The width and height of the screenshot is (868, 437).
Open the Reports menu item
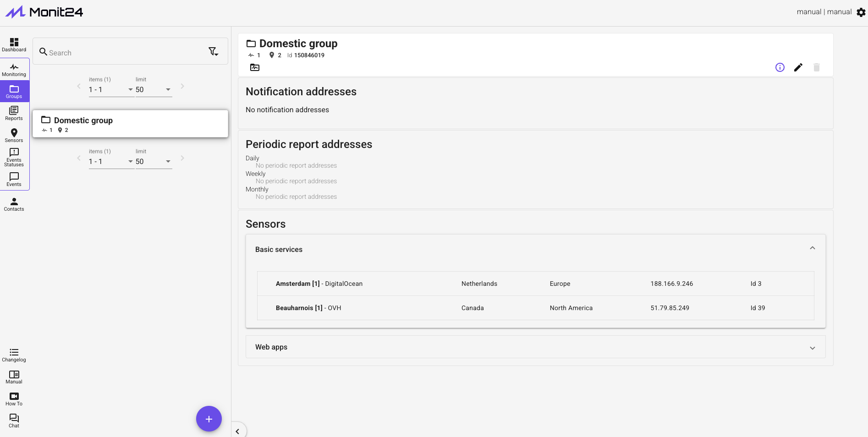click(14, 113)
